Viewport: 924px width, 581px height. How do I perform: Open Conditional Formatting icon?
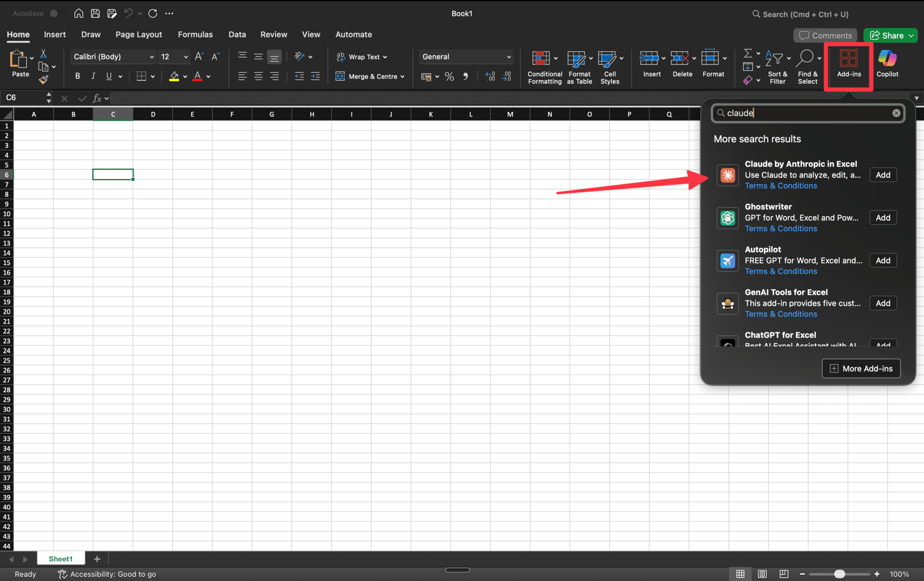pyautogui.click(x=541, y=59)
